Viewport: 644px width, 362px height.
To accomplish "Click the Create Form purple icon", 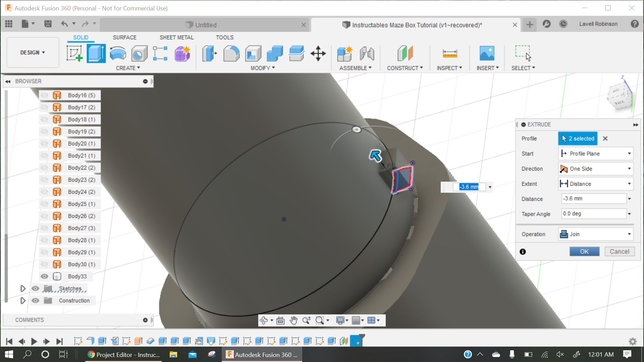I will (x=182, y=54).
